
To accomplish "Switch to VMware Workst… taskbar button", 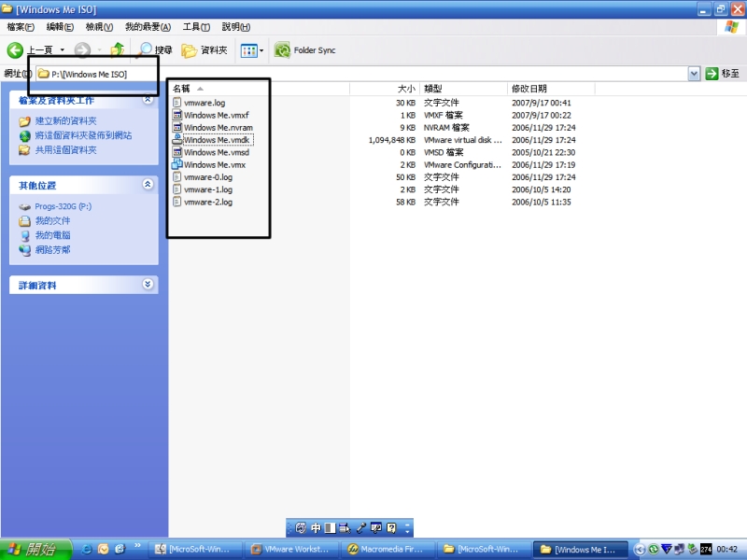I will pos(291,549).
